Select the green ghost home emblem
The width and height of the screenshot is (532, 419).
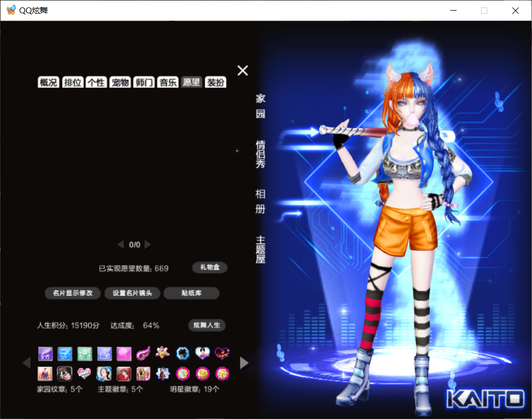[x=84, y=354]
